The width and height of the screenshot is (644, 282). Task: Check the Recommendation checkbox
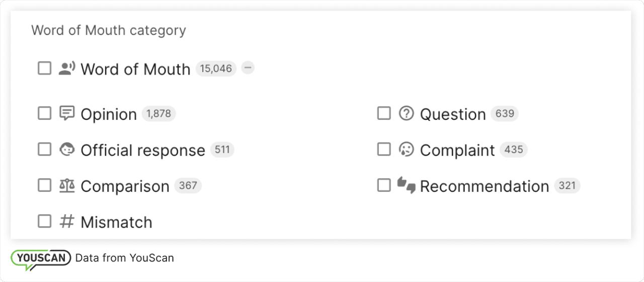click(384, 186)
